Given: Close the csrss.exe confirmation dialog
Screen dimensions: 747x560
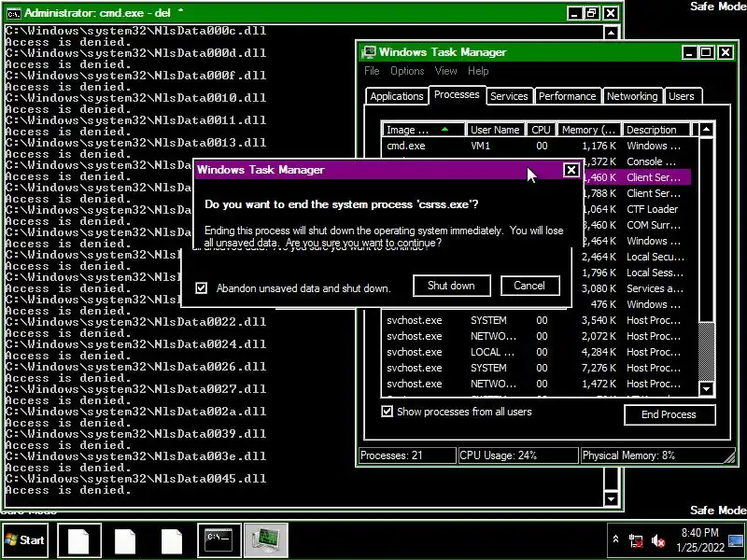Looking at the screenshot, I should click(571, 170).
